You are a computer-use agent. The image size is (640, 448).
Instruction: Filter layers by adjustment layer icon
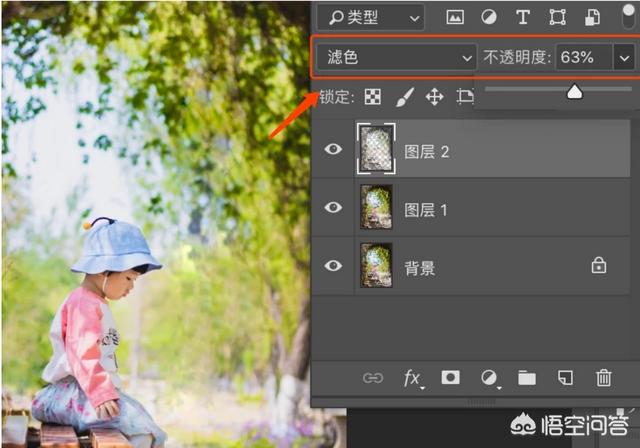[x=489, y=17]
